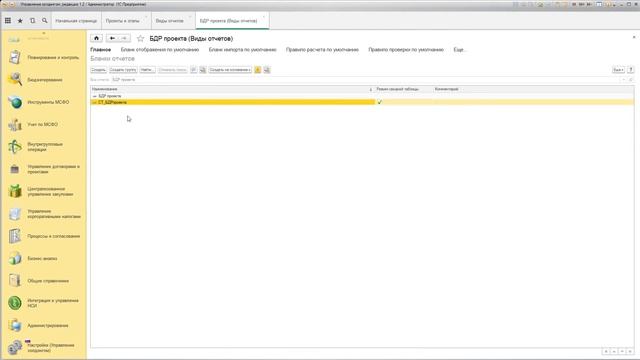
Task: Open the sections menu grid icon
Action: tap(8, 20)
